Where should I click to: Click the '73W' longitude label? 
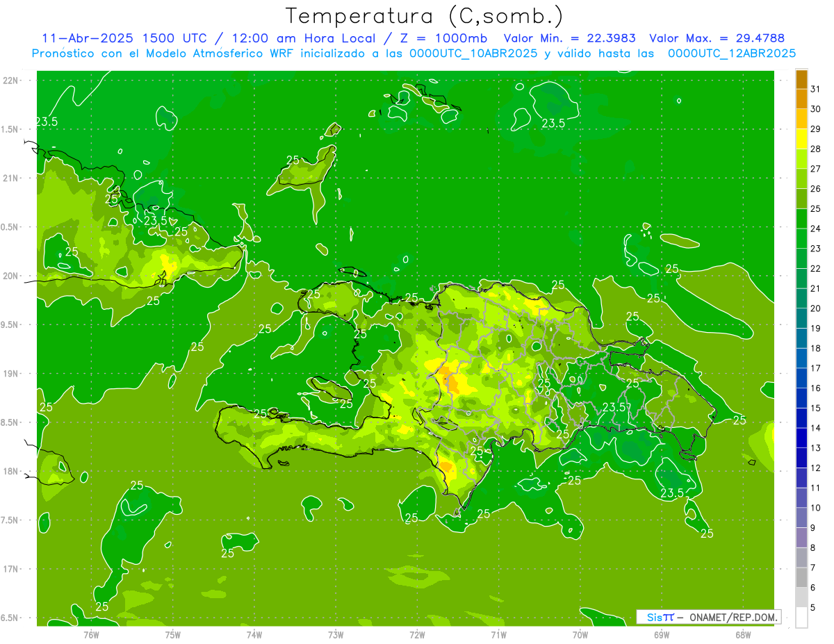(336, 634)
